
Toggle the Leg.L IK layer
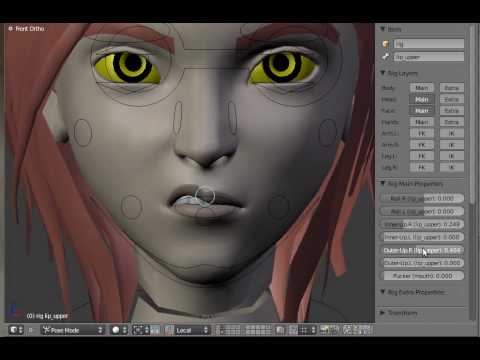coord(452,156)
